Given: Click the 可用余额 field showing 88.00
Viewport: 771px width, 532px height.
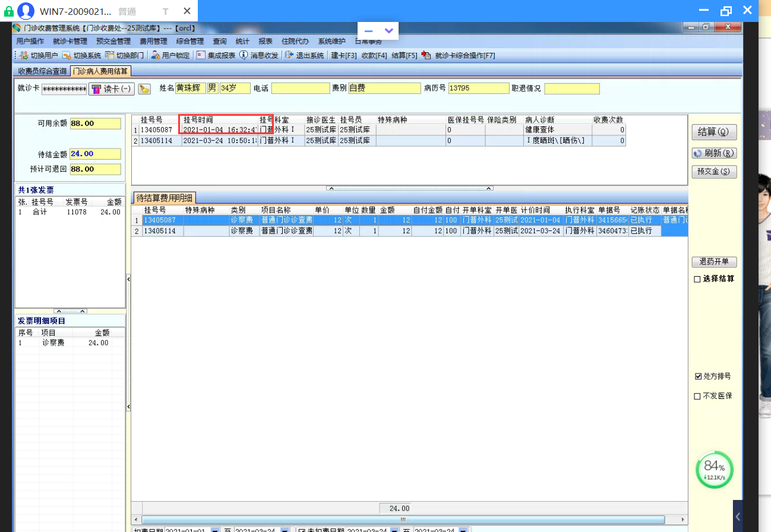Looking at the screenshot, I should [96, 123].
